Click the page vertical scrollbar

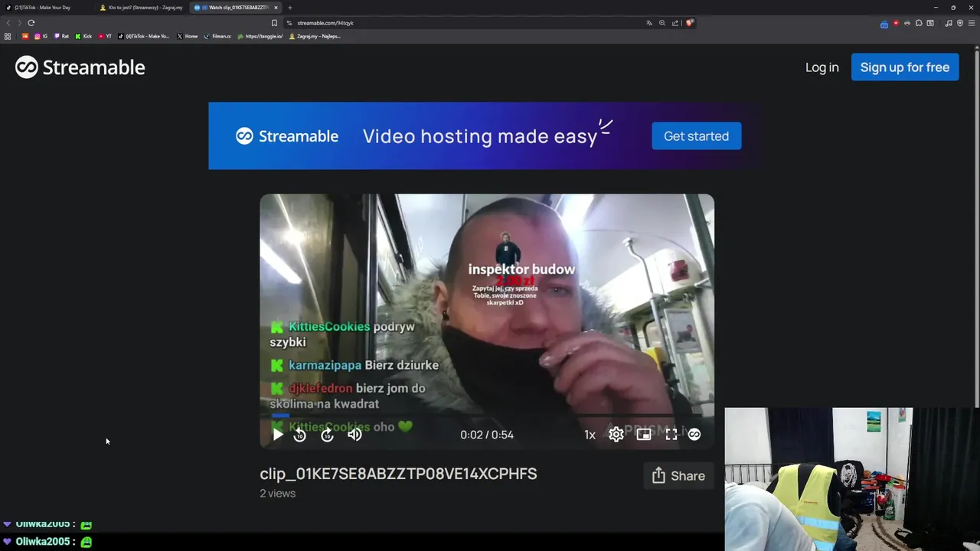(x=977, y=230)
